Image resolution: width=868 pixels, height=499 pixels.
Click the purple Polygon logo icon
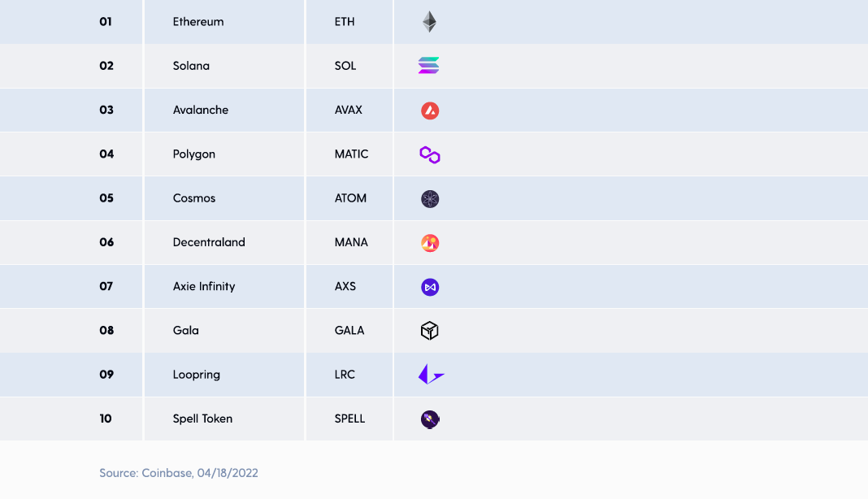(x=430, y=154)
